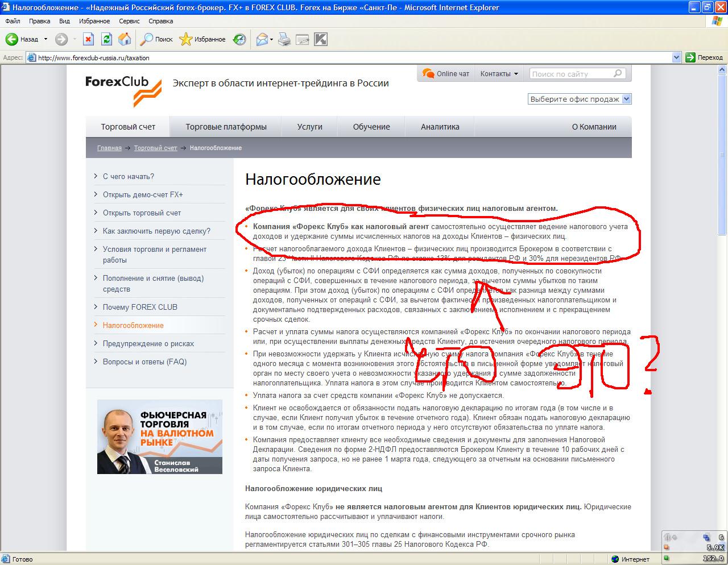Open the Избранное menu in menu bar

[x=94, y=21]
